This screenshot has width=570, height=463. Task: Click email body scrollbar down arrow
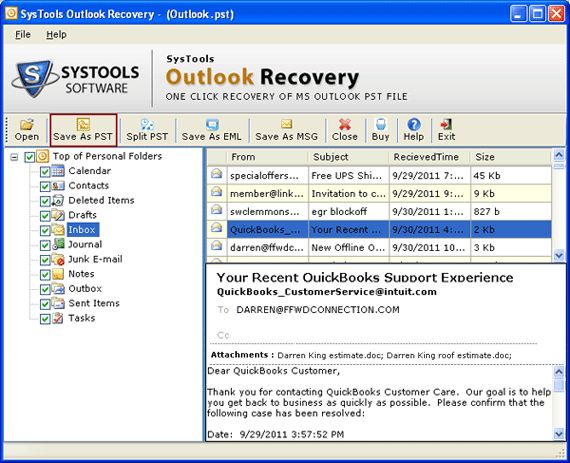pos(559,433)
